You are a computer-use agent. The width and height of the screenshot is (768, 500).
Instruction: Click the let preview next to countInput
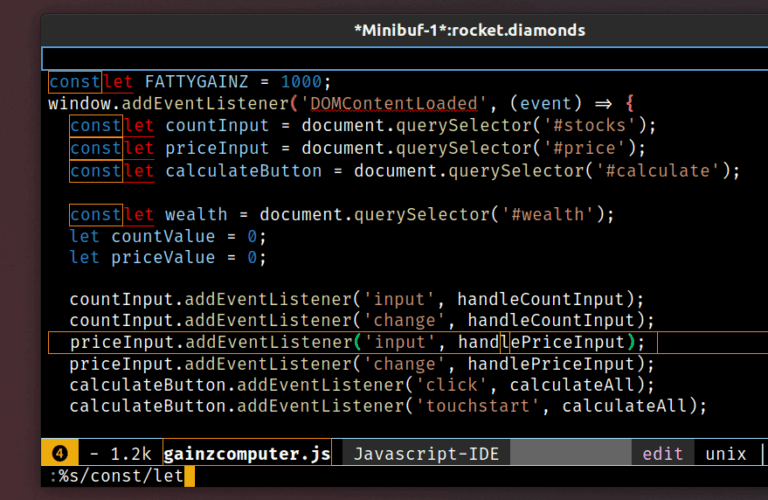point(139,126)
